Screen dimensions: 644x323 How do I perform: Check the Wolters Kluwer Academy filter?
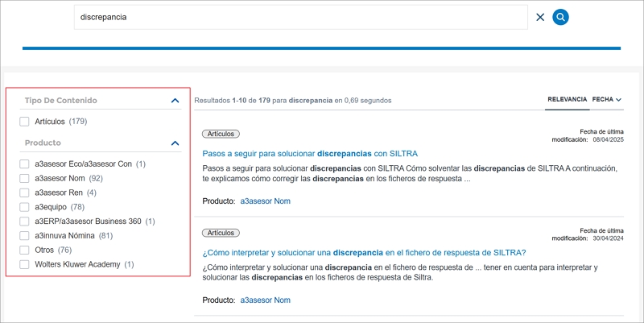pyautogui.click(x=24, y=264)
